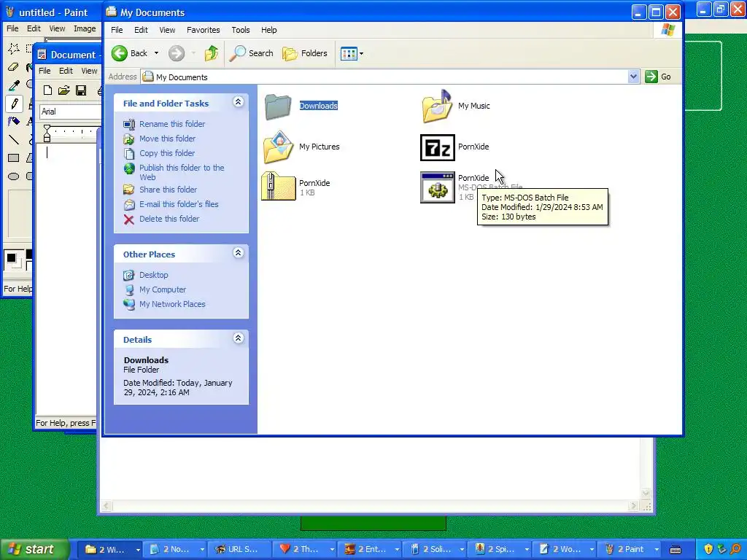Viewport: 747px width, 560px height.
Task: Click the horizontal scrollbar left arrow
Action: pos(107,506)
